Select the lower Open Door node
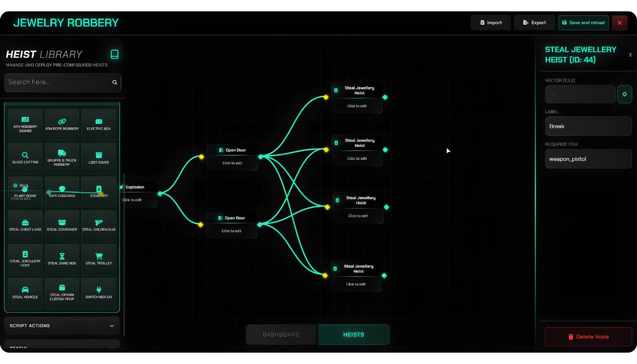637x364 pixels. click(x=232, y=225)
